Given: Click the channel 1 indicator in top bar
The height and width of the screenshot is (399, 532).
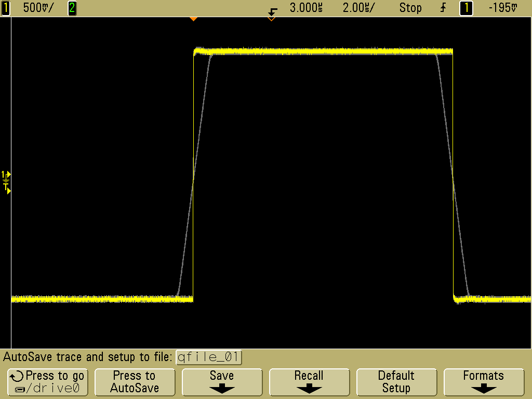Looking at the screenshot, I should click(x=6, y=8).
